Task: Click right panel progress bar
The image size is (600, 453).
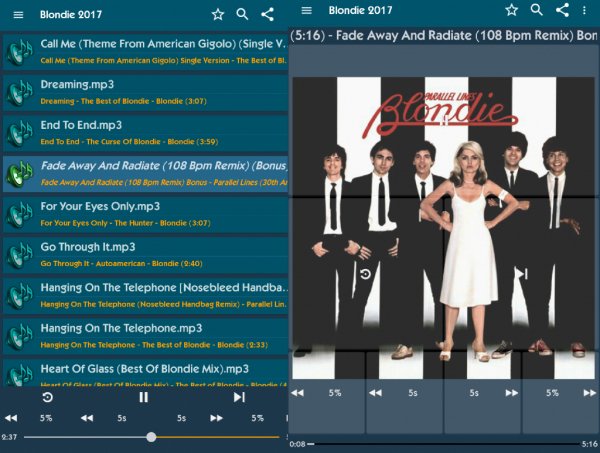Action: pyautogui.click(x=444, y=444)
